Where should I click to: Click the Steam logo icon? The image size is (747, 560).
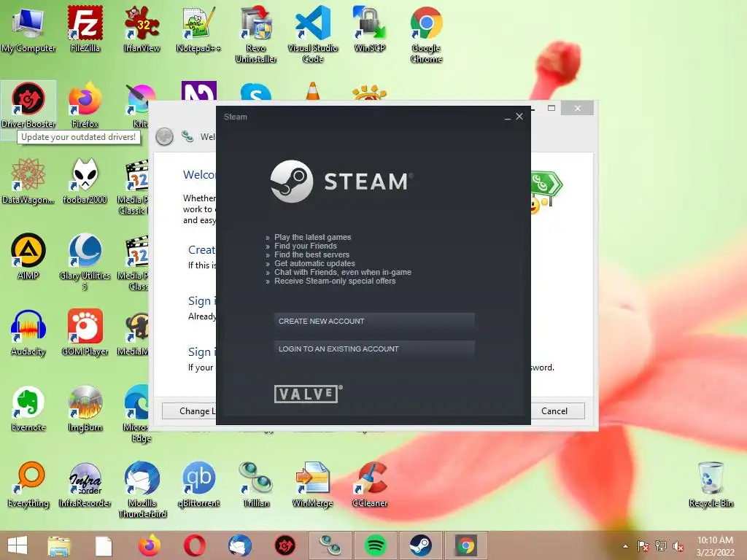[x=292, y=182]
